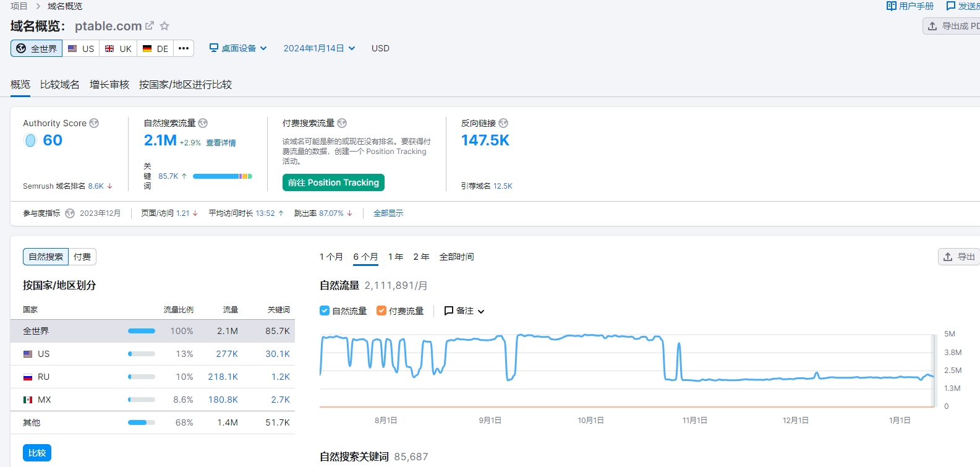Click the 全世界 traffic share bar
Screen dimensions: 980x467
[142, 331]
